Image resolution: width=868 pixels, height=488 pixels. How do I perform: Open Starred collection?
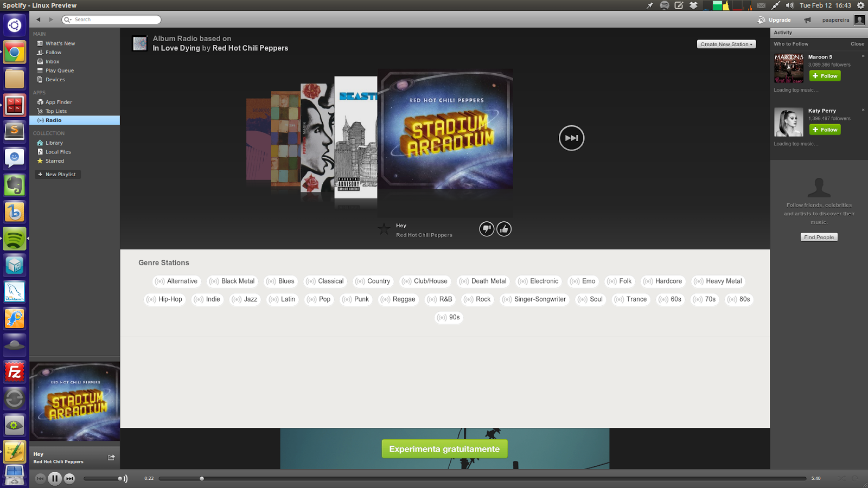(55, 161)
